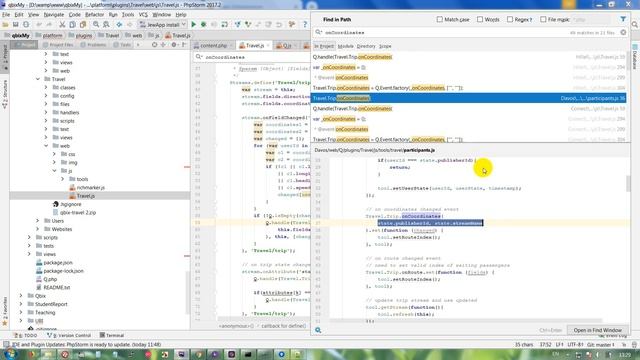This screenshot has height=360, width=640.
Task: Click the Find magnifier toolbar icon
Action: [x=96, y=25]
